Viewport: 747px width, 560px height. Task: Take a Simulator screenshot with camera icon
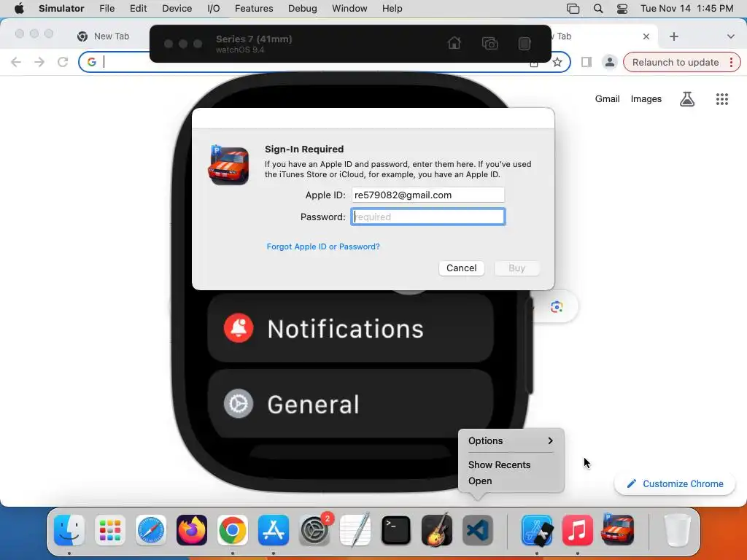489,43
